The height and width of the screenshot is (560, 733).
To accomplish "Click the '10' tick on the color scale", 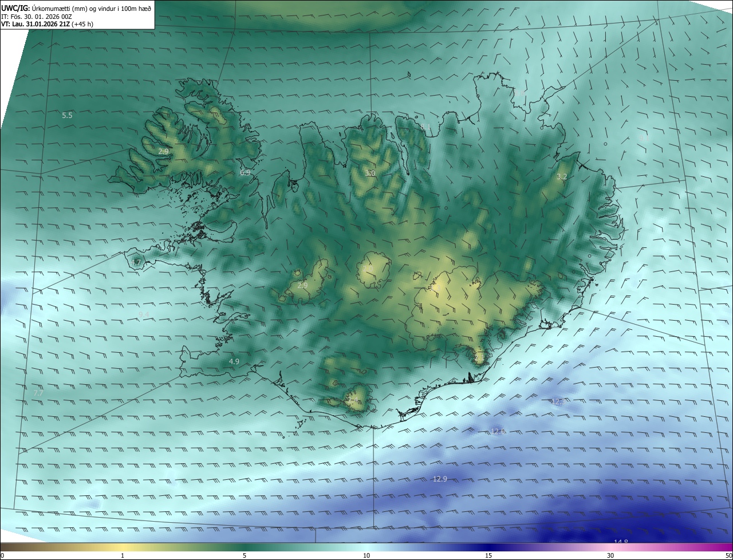I will (366, 555).
